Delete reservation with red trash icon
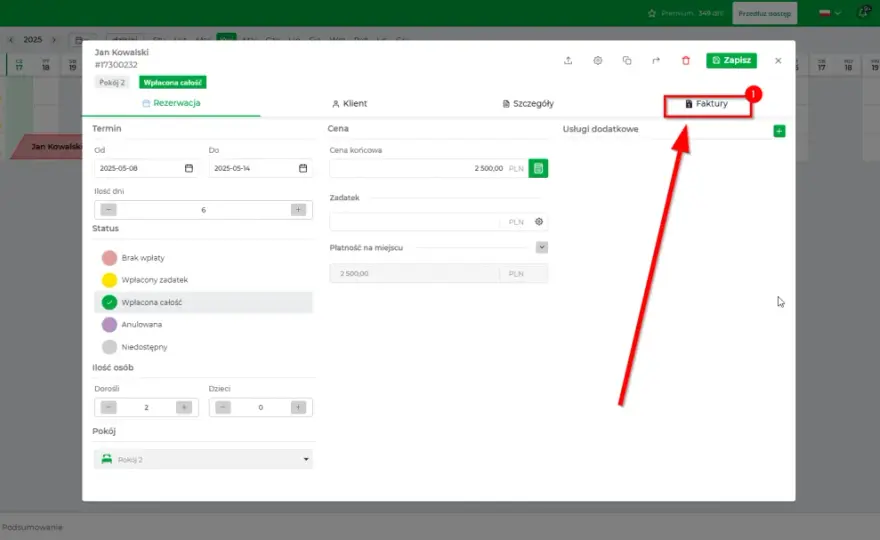Viewport: 880px width, 540px height. pos(686,61)
